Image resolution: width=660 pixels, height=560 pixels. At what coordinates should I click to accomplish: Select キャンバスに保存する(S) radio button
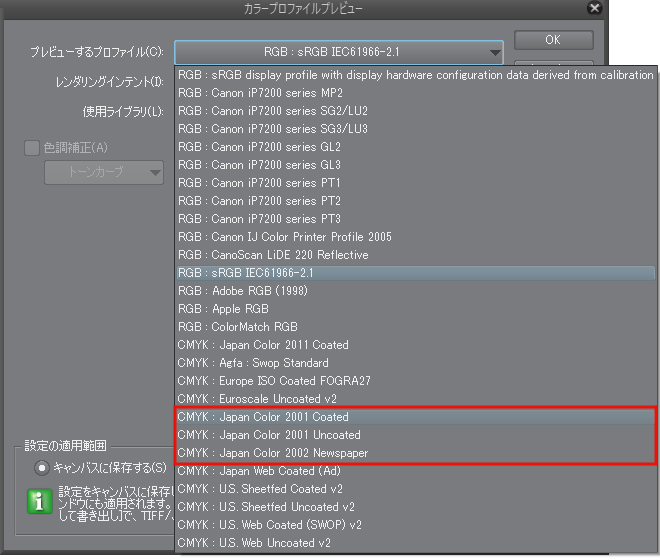point(42,468)
